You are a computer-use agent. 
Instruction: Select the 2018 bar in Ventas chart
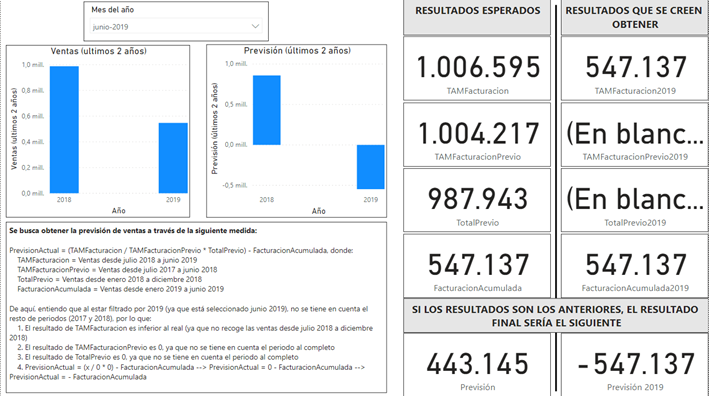(x=64, y=130)
